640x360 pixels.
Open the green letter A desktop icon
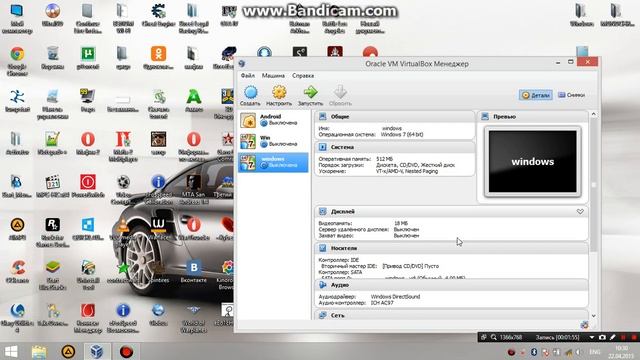point(194,101)
